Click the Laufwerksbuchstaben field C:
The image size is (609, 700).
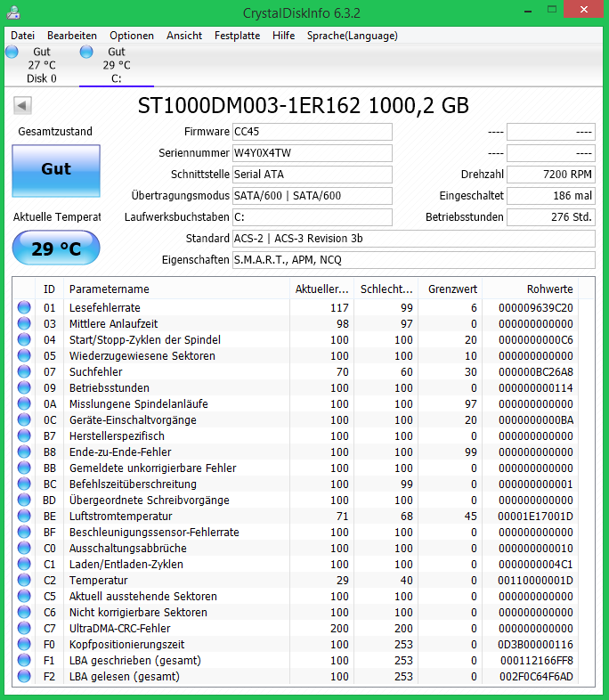tap(313, 217)
